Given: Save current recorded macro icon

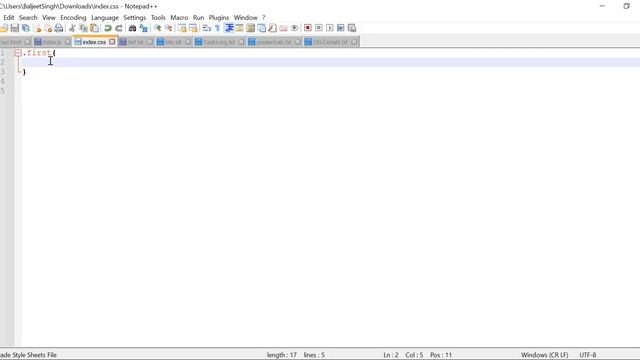Looking at the screenshot, I should click(x=352, y=28).
